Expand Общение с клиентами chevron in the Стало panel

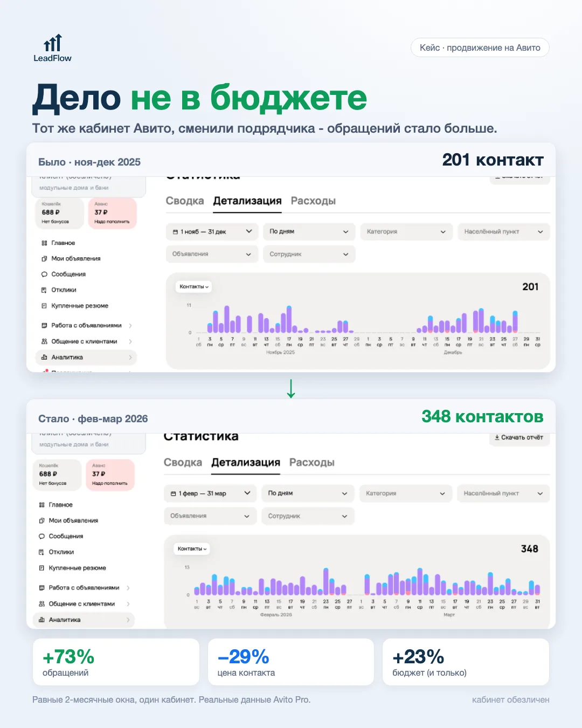[128, 604]
